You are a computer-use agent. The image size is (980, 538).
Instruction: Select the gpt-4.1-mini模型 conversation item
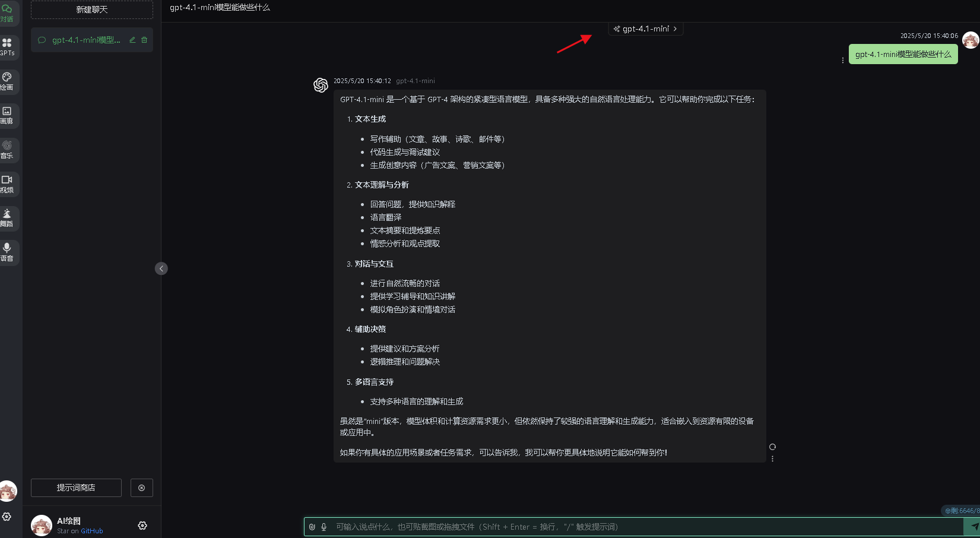(86, 40)
